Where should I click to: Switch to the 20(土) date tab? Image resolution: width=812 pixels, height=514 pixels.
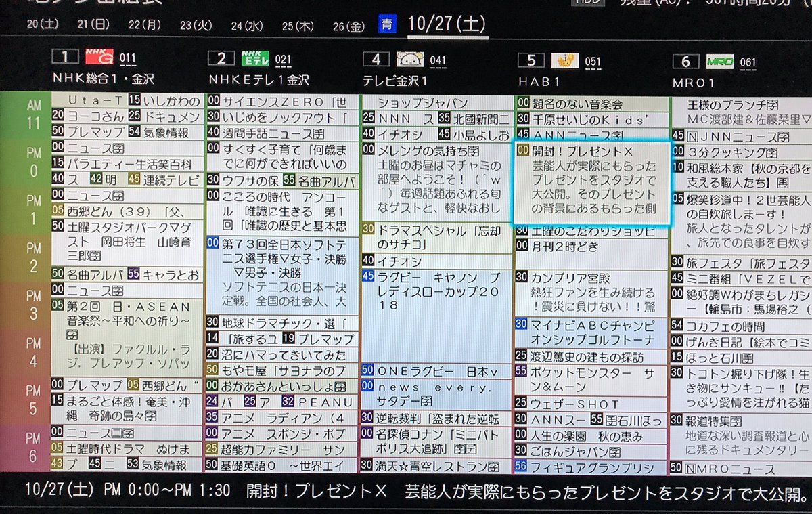coord(43,24)
